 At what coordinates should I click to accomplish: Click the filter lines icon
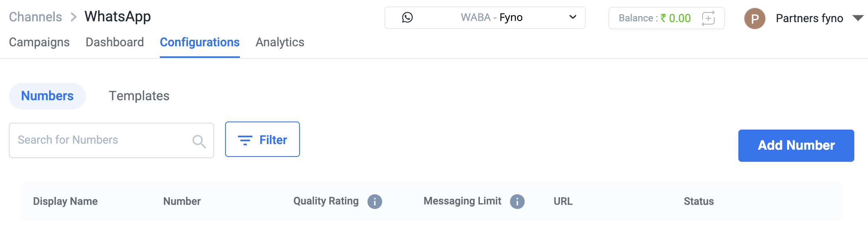[x=245, y=140]
